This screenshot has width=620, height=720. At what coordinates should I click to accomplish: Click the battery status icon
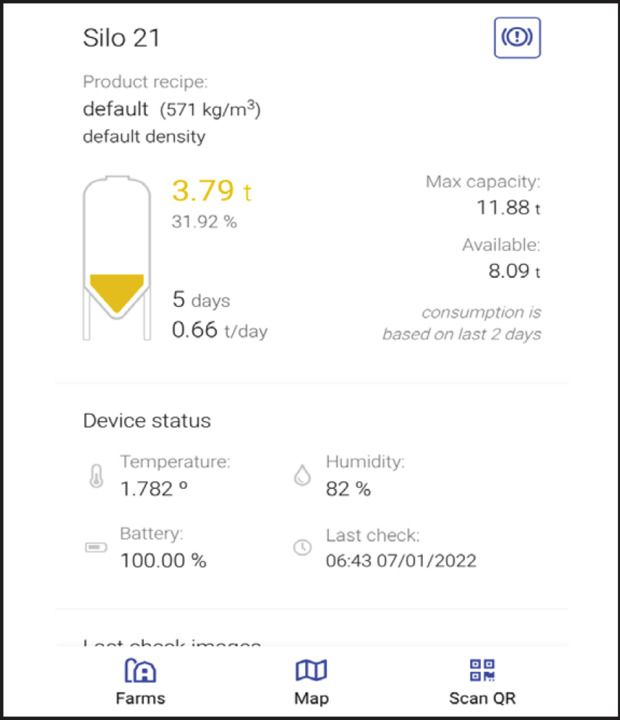(96, 547)
